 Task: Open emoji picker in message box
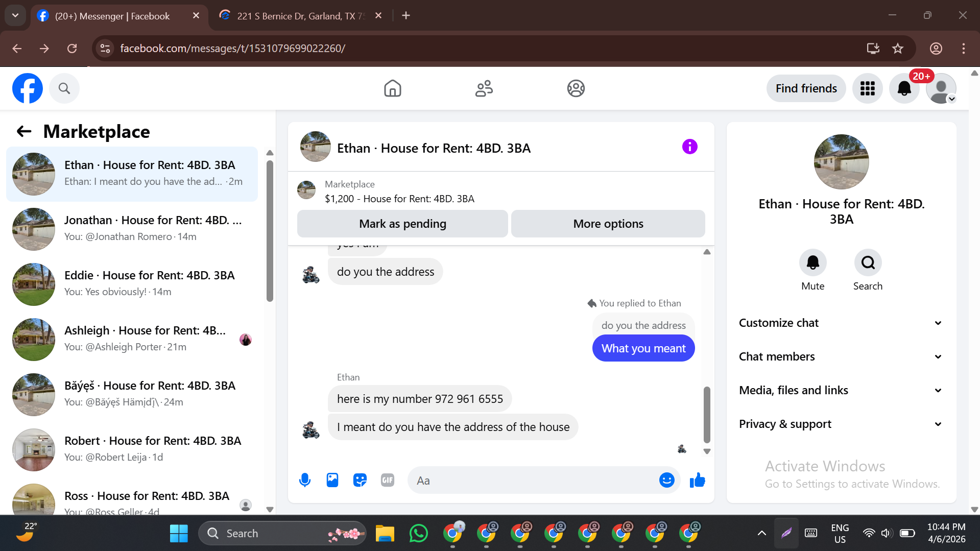[666, 480]
